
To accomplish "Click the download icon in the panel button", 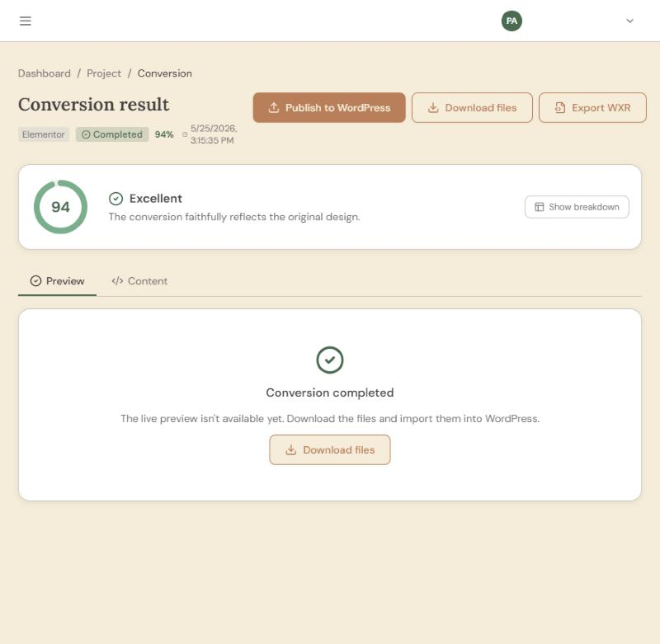I will pyautogui.click(x=291, y=450).
